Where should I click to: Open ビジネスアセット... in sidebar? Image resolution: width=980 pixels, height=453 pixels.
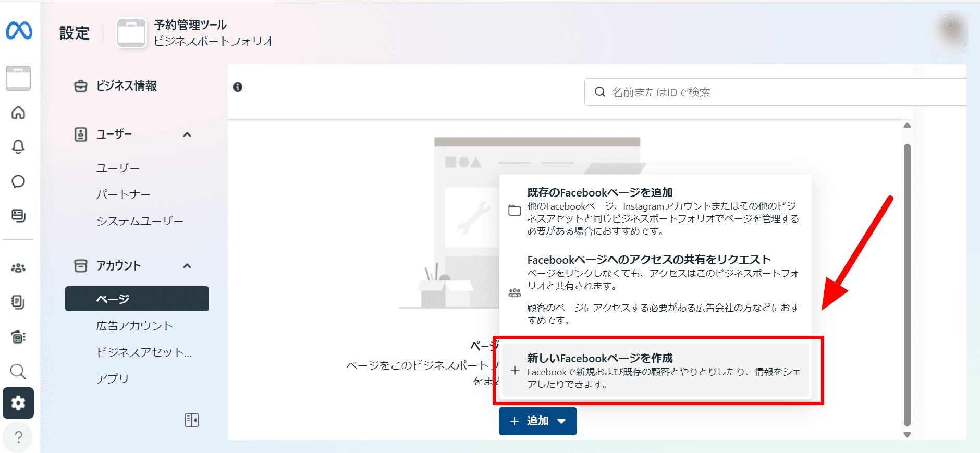coord(144,352)
